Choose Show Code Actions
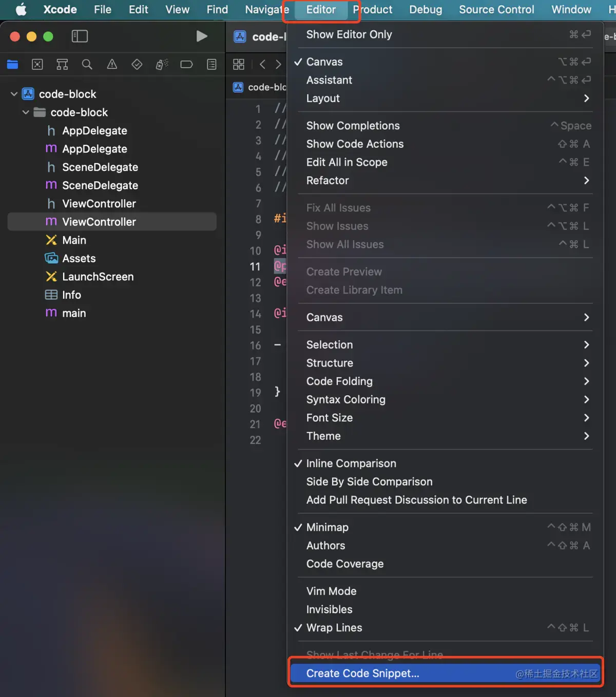 point(445,144)
